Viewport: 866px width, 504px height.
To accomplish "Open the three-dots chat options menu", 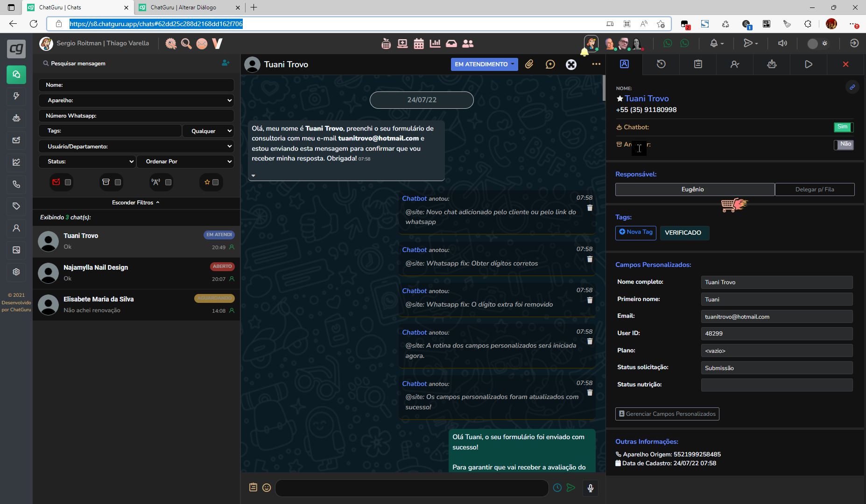I will pos(596,64).
